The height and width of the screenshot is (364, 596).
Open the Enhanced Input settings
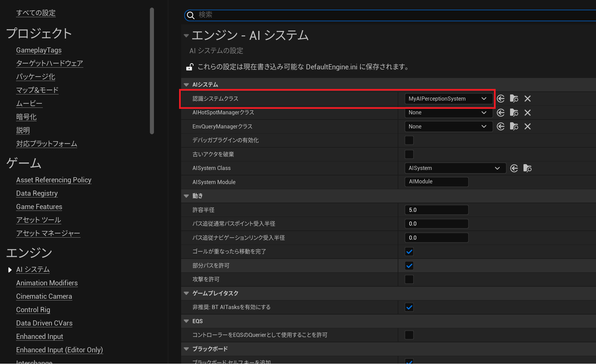point(40,336)
